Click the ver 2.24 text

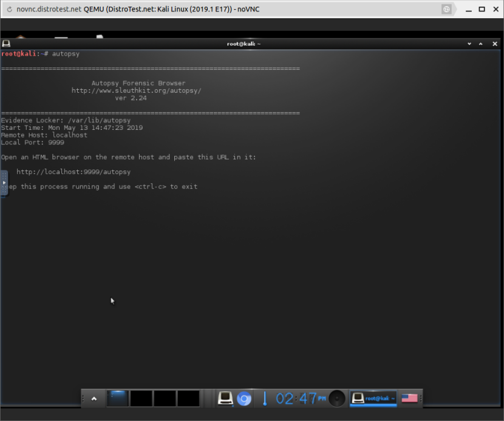131,98
